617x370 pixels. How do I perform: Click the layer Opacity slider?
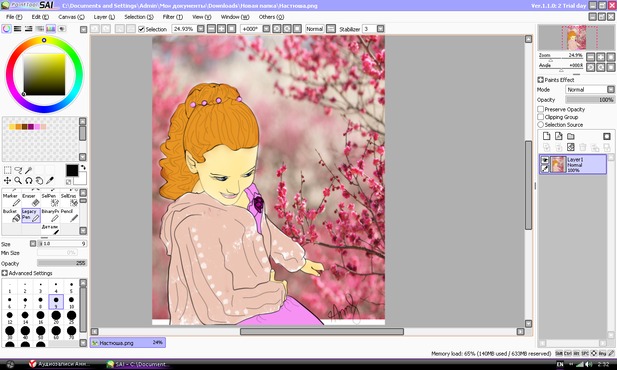pos(590,100)
